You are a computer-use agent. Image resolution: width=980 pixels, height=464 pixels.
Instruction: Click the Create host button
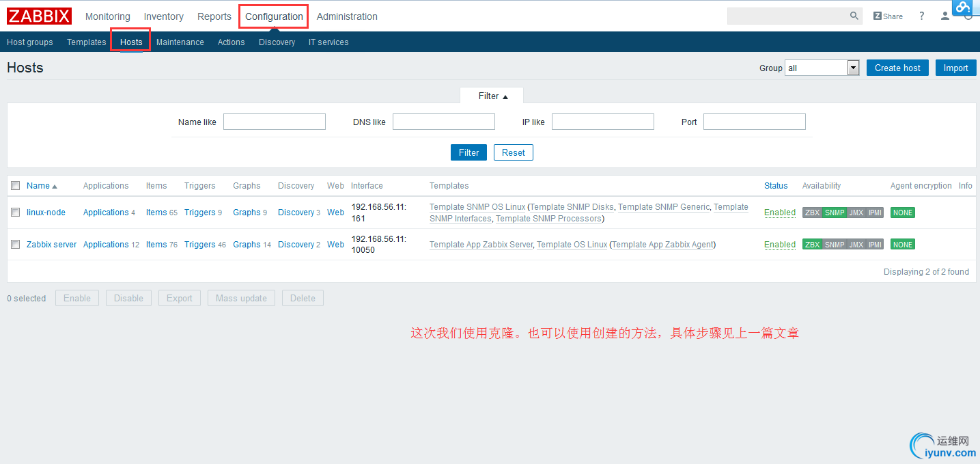tap(897, 68)
